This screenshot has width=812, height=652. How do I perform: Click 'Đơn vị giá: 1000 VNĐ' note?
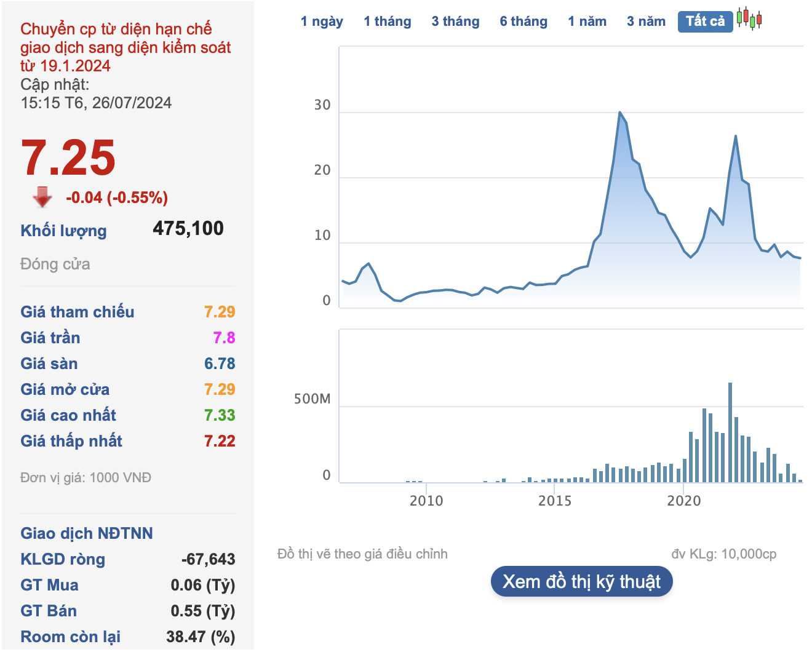(x=86, y=477)
